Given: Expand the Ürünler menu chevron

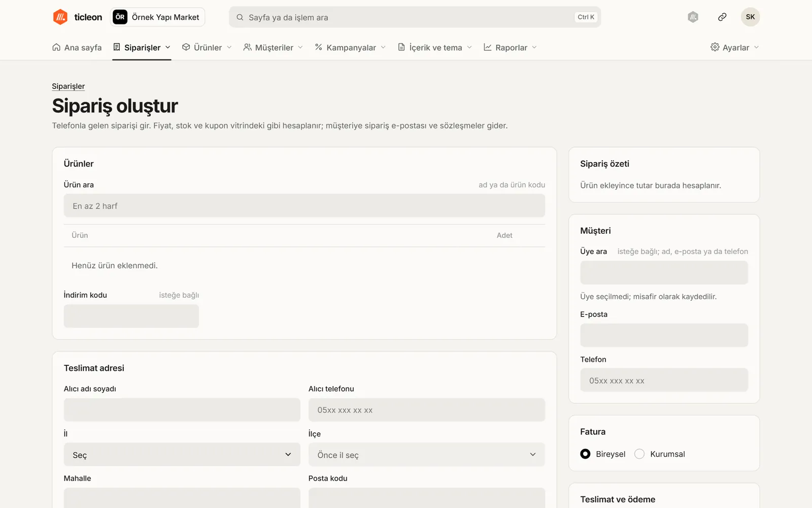Looking at the screenshot, I should coord(229,47).
